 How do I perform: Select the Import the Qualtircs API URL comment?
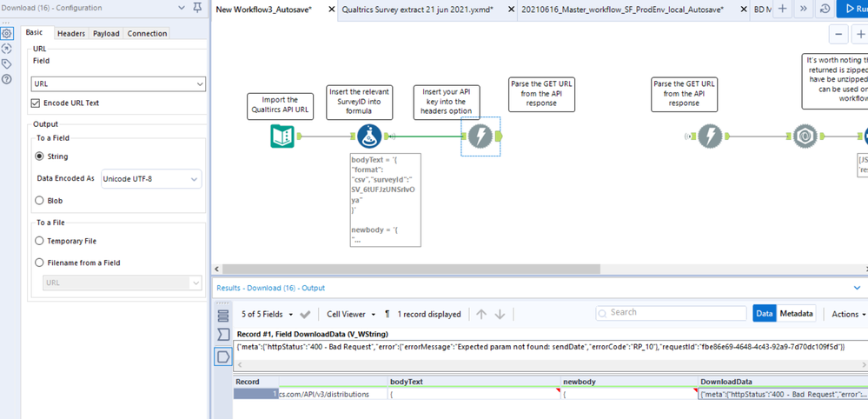[x=280, y=105]
